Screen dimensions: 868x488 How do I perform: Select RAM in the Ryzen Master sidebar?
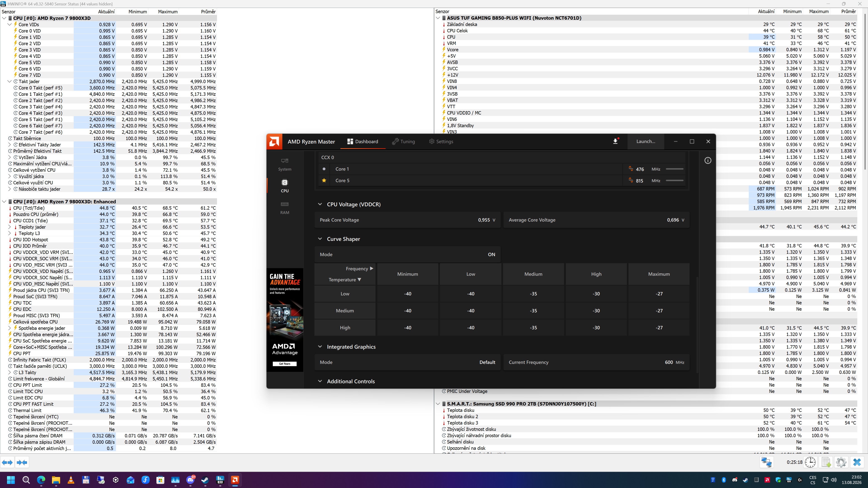point(285,208)
